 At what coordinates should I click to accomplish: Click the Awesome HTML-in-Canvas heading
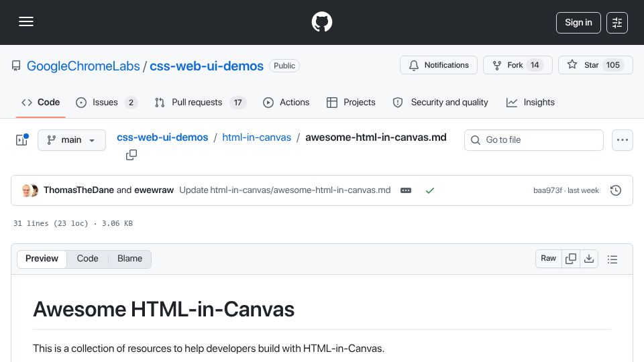tap(164, 309)
